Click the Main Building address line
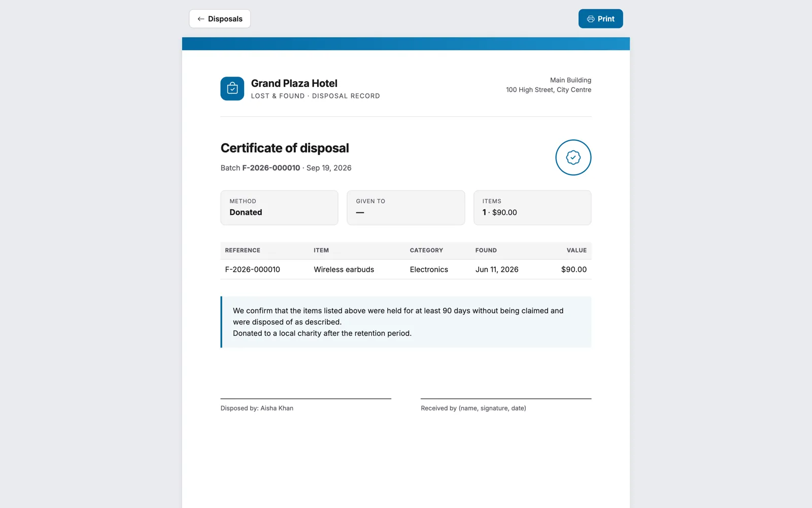812x508 pixels. [570, 80]
